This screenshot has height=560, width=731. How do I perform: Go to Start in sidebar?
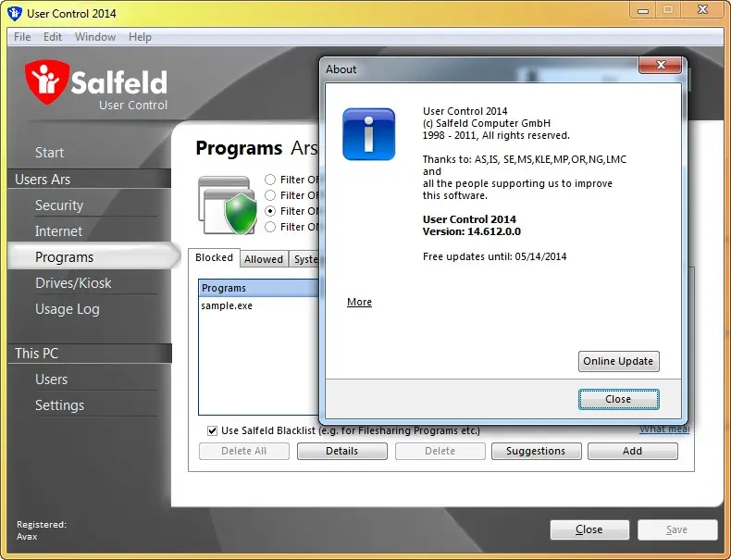[49, 153]
